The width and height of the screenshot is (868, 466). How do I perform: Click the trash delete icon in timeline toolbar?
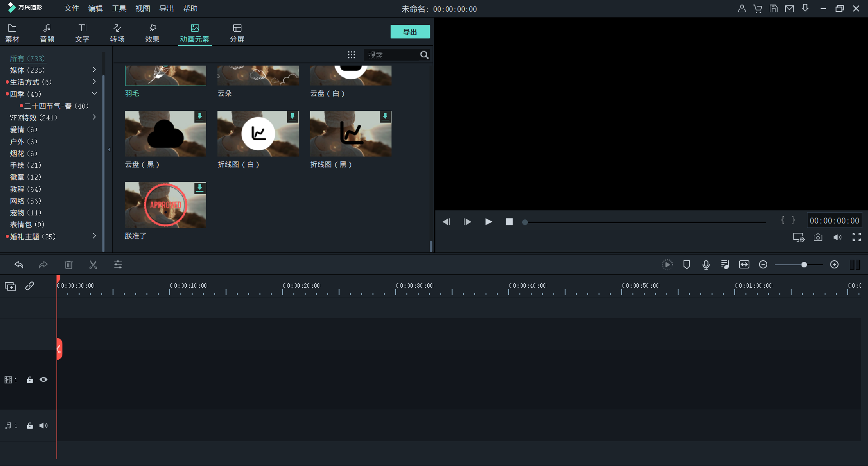(x=69, y=265)
